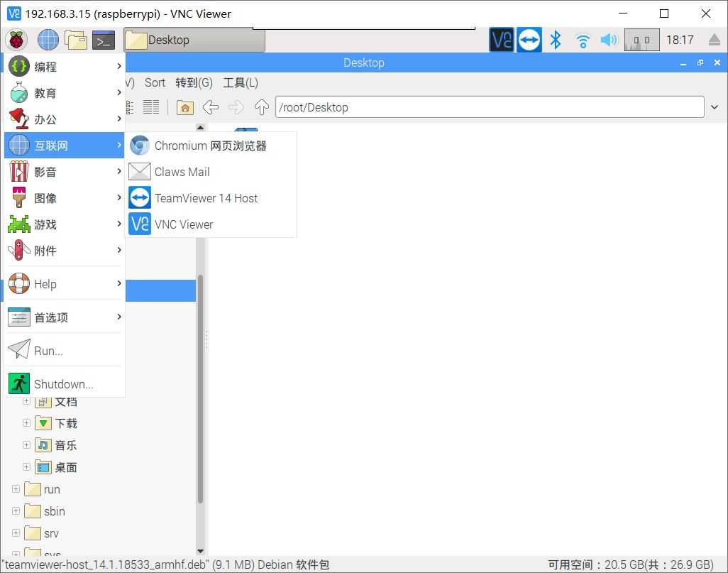Expand the 音乐 folder
728x573 pixels.
(x=26, y=444)
